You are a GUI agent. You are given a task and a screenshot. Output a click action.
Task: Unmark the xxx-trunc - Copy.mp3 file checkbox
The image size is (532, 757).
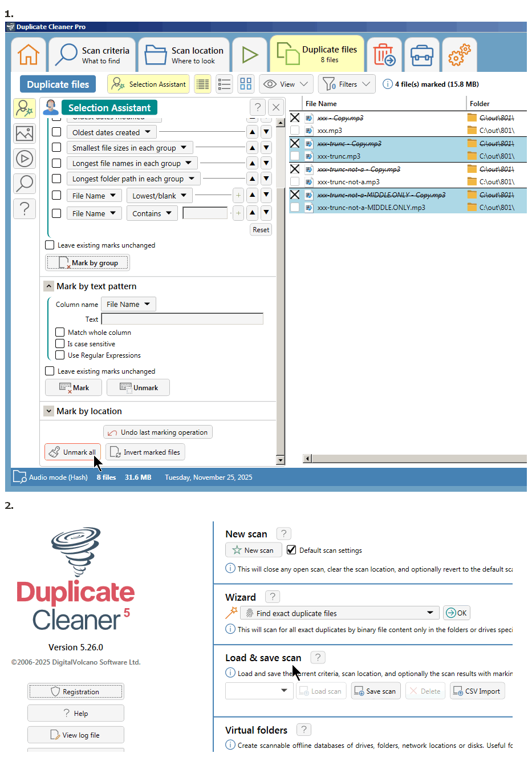[295, 143]
